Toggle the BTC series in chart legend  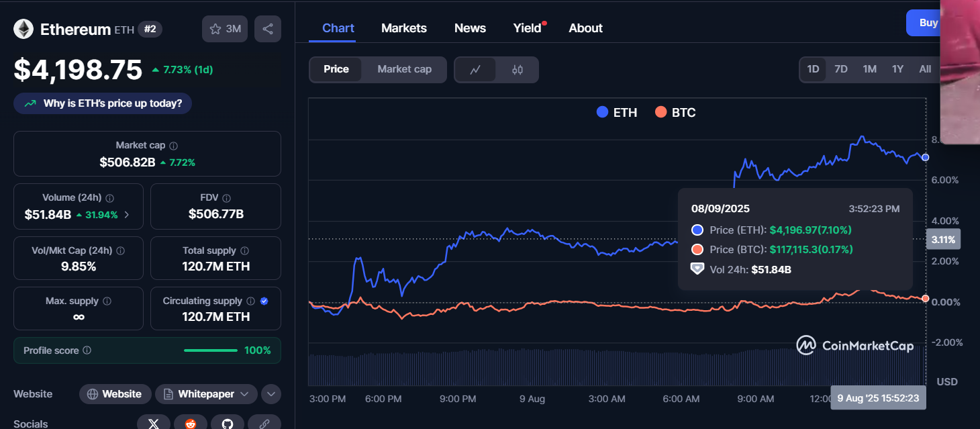coord(675,112)
